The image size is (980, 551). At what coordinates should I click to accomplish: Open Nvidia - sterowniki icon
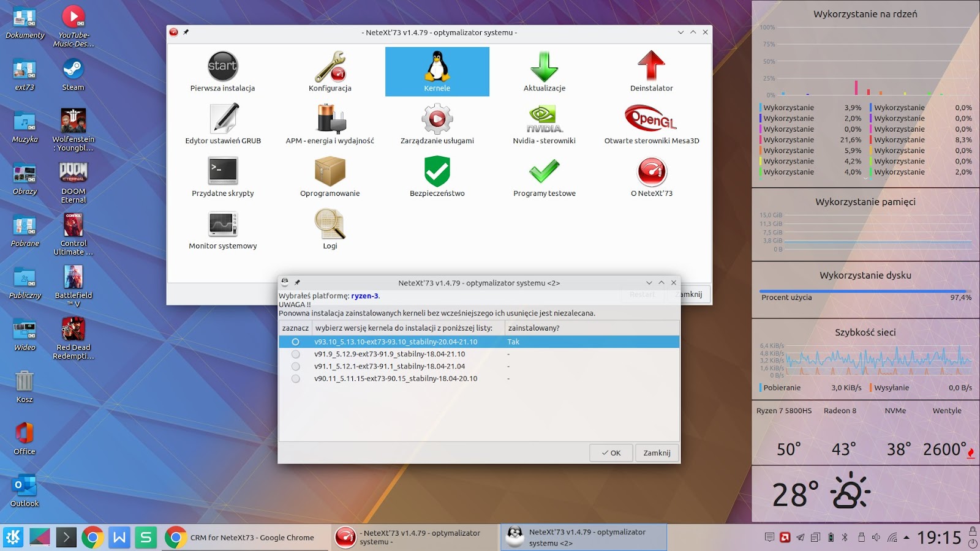point(545,124)
